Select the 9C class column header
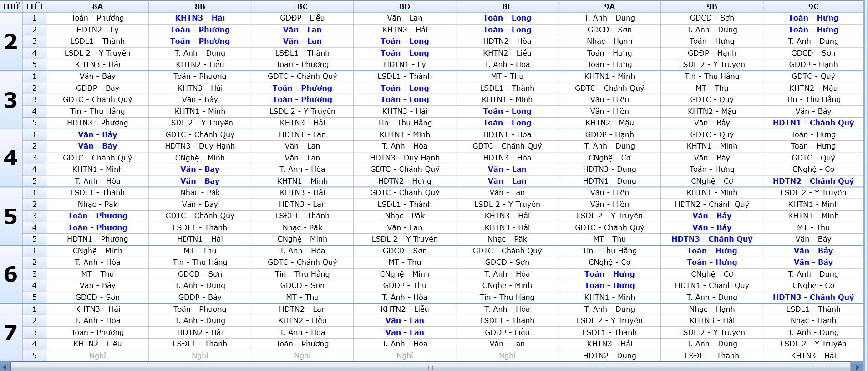 pos(813,6)
